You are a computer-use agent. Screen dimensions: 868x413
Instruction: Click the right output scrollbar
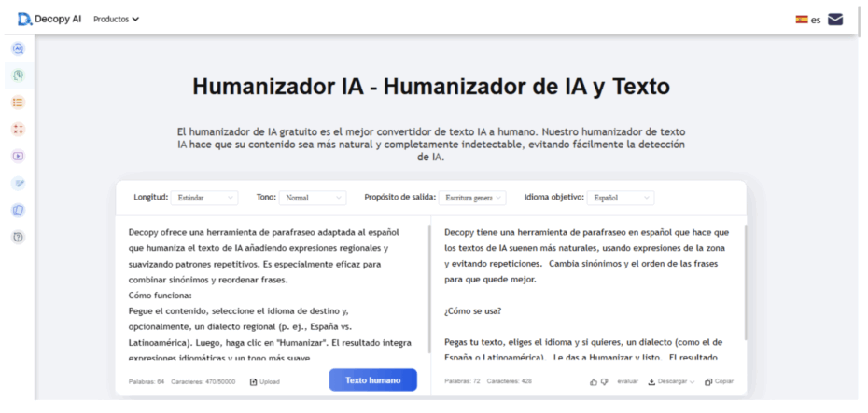745,282
